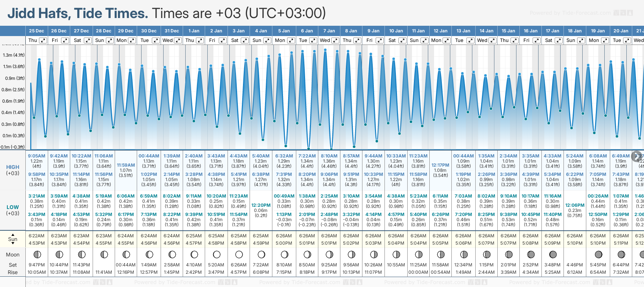Click the expand icon for Sun 28 Dec

click(110, 40)
